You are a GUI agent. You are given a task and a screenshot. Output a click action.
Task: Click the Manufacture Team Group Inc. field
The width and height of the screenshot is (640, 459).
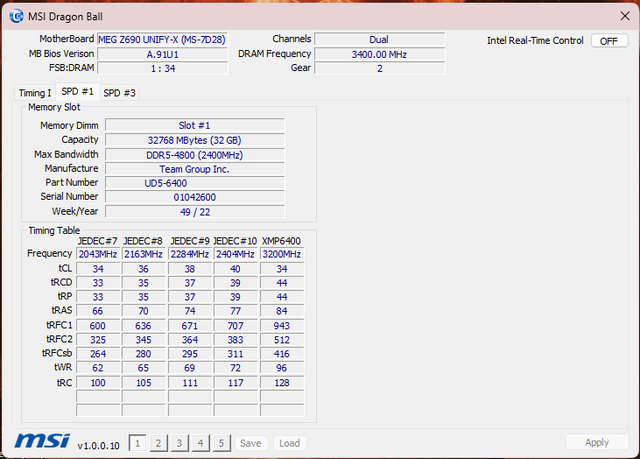tap(195, 169)
